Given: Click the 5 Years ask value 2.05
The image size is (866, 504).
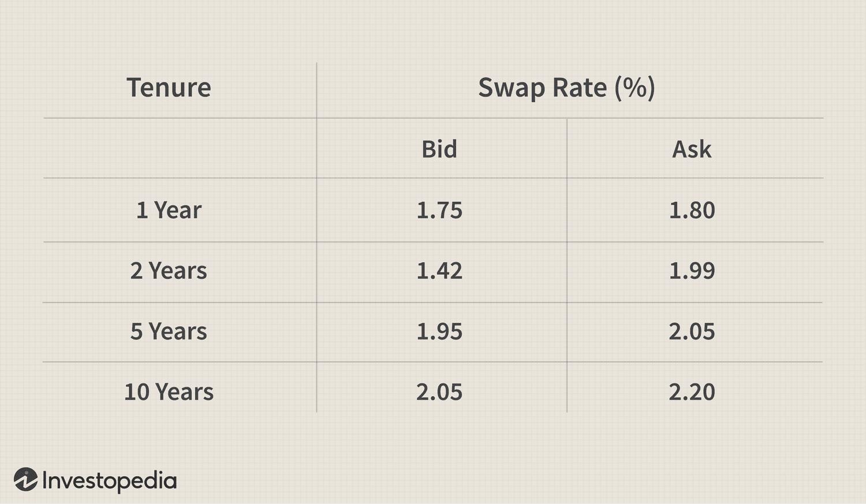Looking at the screenshot, I should (692, 331).
